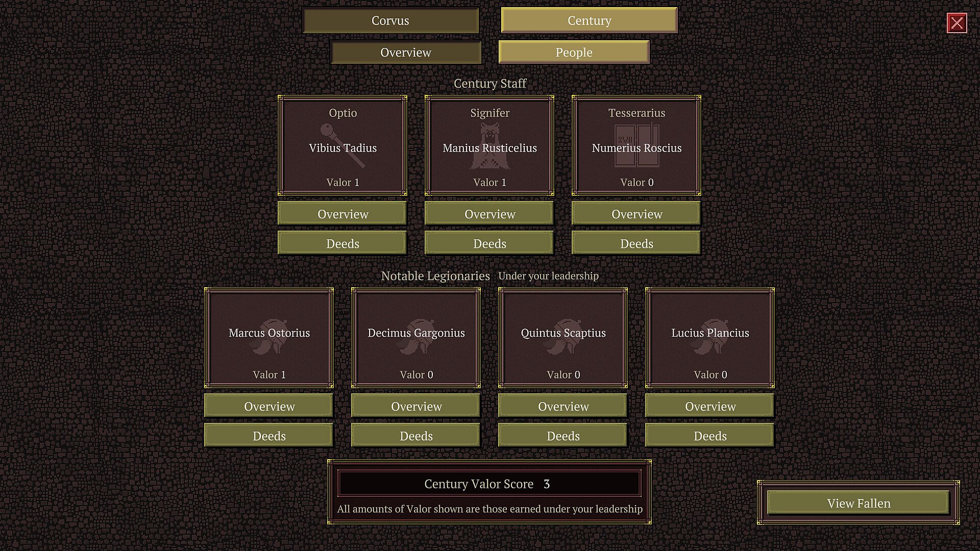Screen dimensions: 980x551
Task: Open Overview for Decimus Gargonius
Action: 416,406
